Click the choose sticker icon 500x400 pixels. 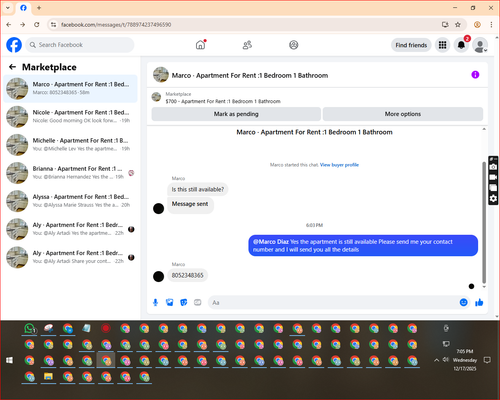pos(184,302)
